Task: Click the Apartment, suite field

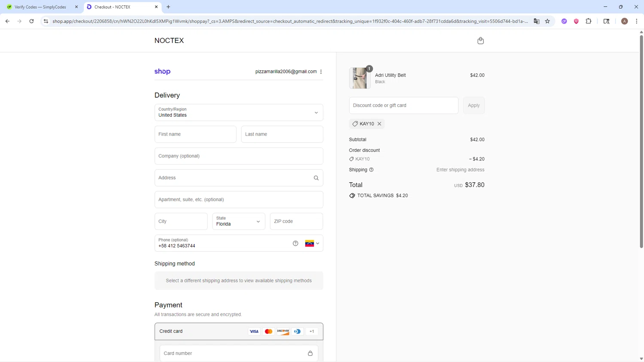Action: [x=239, y=199]
